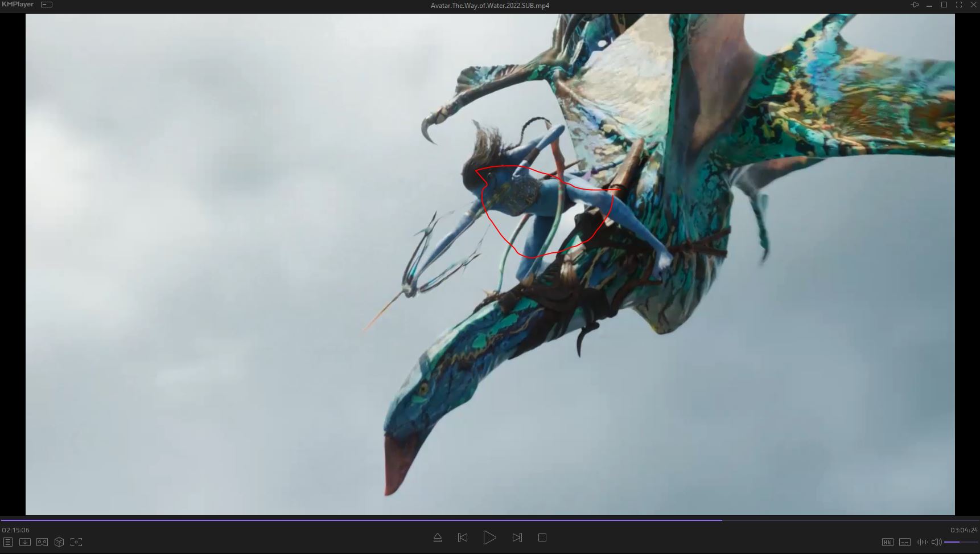Pin window always on top

pyautogui.click(x=915, y=5)
